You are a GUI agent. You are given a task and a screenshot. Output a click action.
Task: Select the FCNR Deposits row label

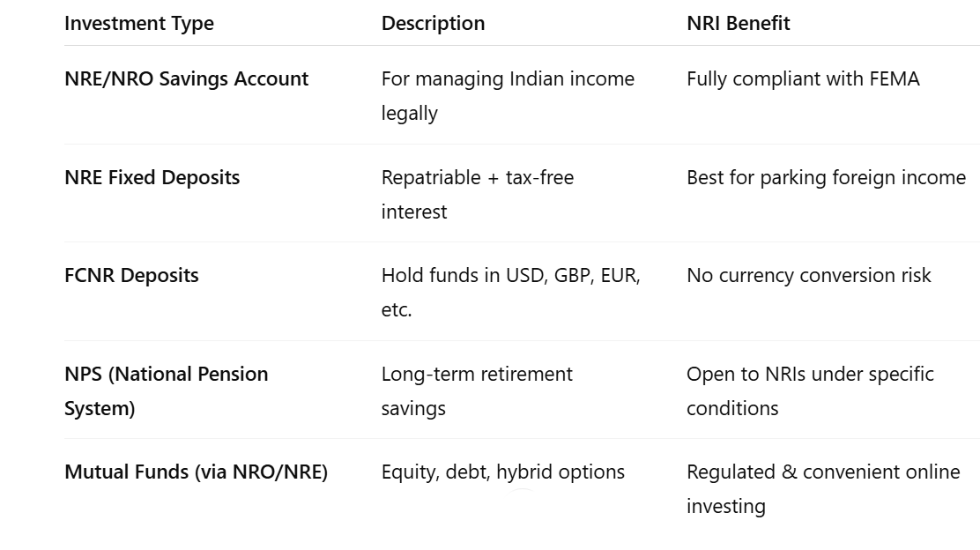point(131,276)
